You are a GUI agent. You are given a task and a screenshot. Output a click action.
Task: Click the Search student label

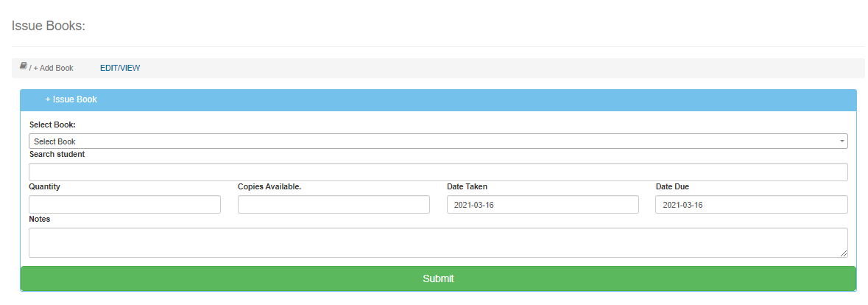pyautogui.click(x=57, y=155)
